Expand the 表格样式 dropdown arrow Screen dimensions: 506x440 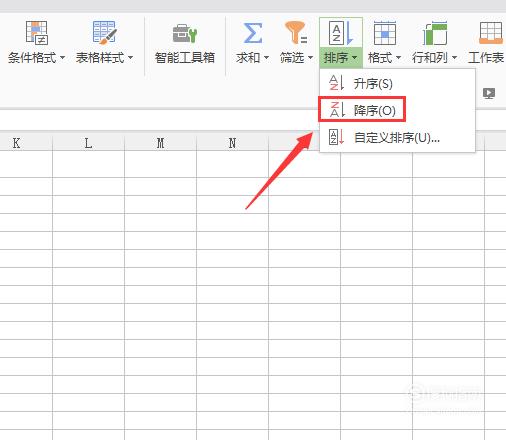click(130, 58)
